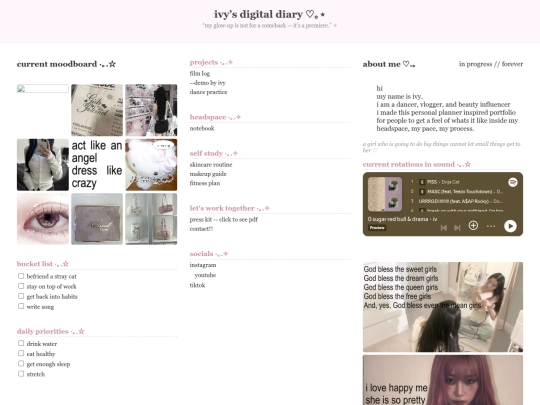Tick the 'stay on top of work' box

click(21, 286)
